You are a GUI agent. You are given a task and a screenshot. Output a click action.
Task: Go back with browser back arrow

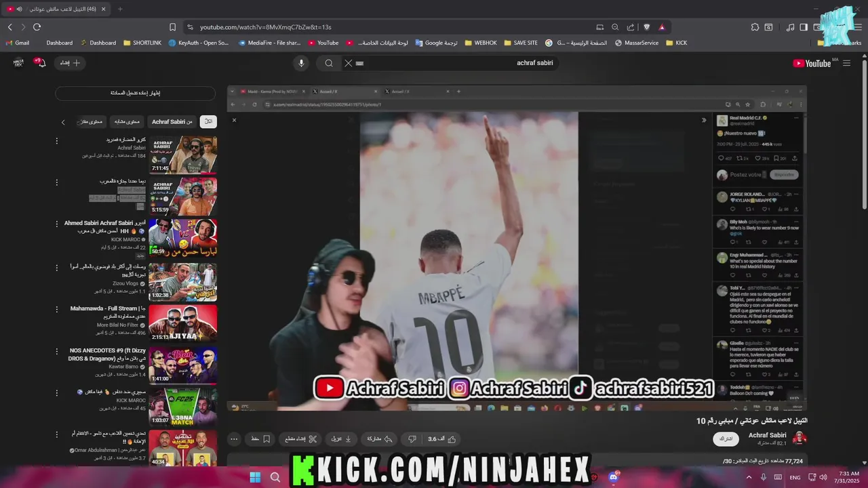9,27
